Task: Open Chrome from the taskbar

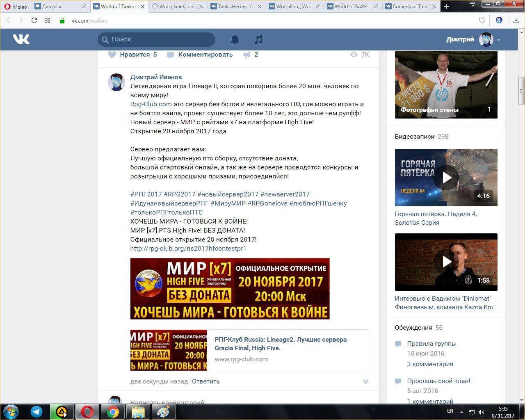Action: point(112,412)
